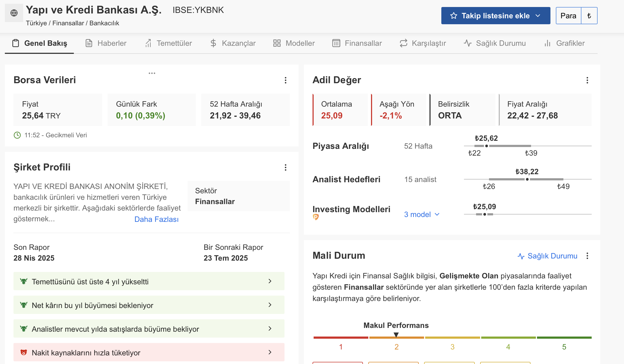Expand the 3 model dropdown
The height and width of the screenshot is (364, 624).
tap(422, 214)
